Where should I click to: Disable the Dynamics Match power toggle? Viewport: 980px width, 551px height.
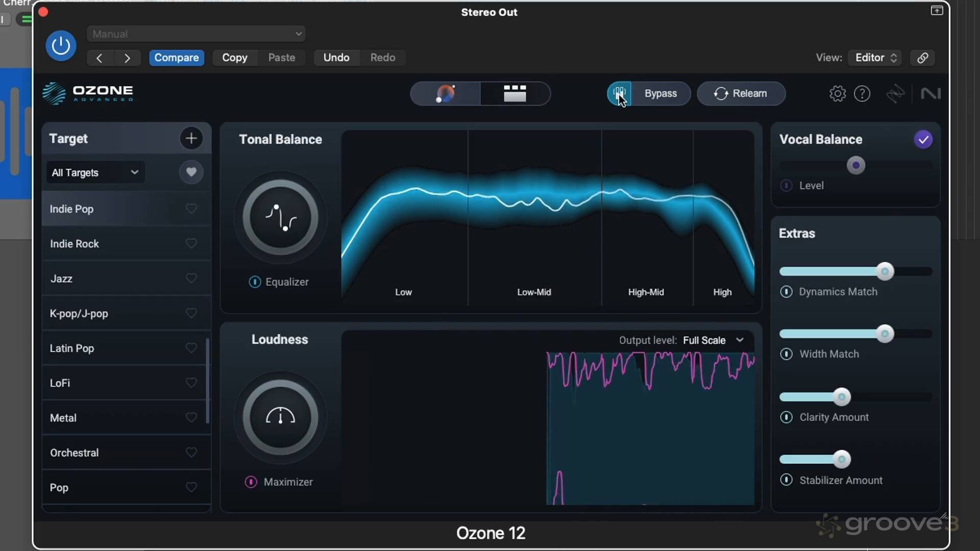click(x=786, y=292)
